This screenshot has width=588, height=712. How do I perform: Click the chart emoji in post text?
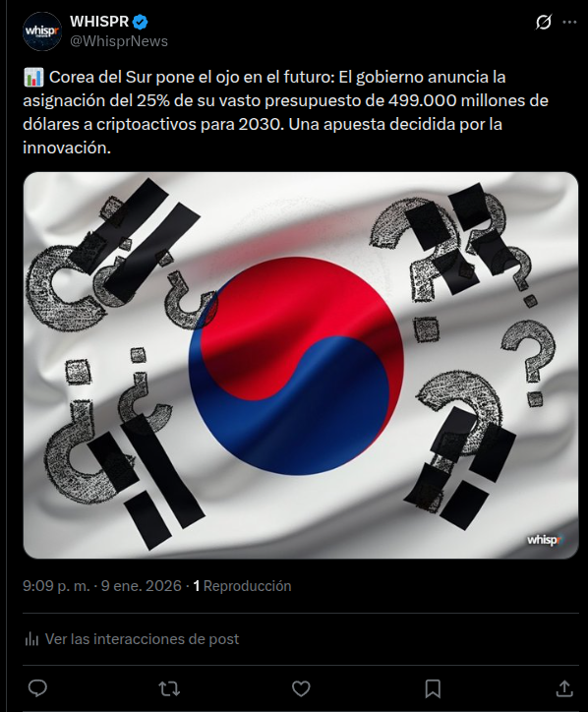[33, 77]
